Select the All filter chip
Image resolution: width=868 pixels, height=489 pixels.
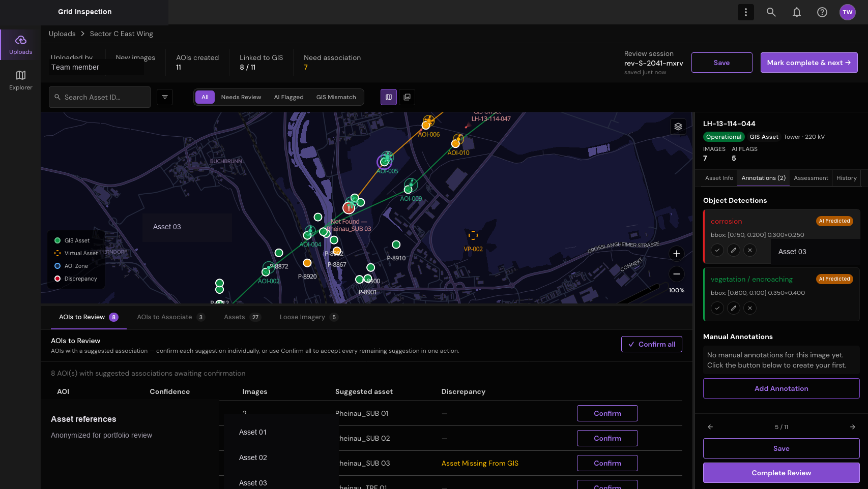pos(205,97)
